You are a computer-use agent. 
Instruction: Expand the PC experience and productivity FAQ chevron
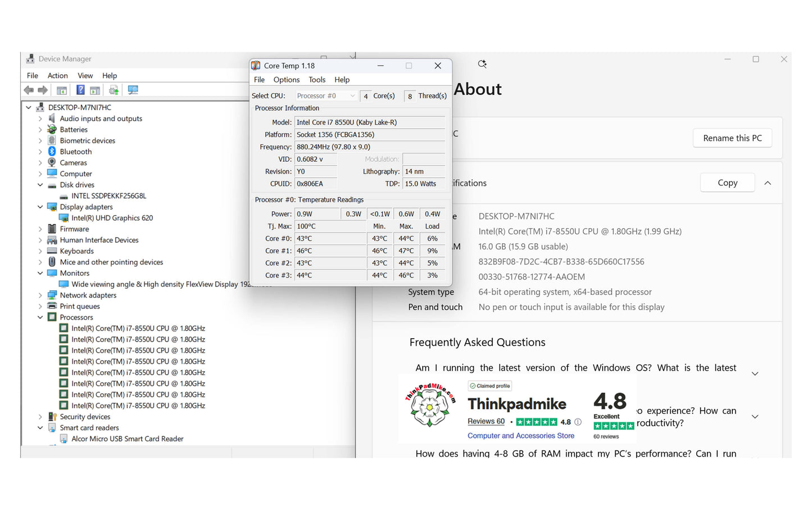tap(755, 417)
